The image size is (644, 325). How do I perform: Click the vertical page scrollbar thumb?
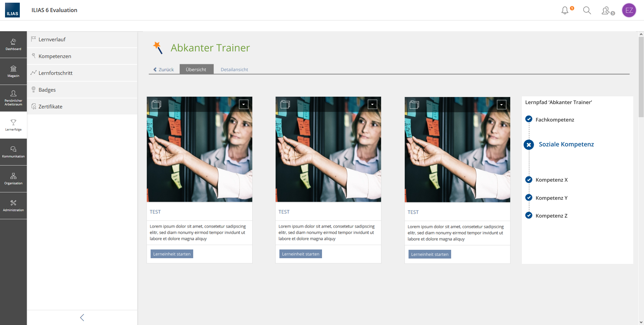pyautogui.click(x=641, y=77)
